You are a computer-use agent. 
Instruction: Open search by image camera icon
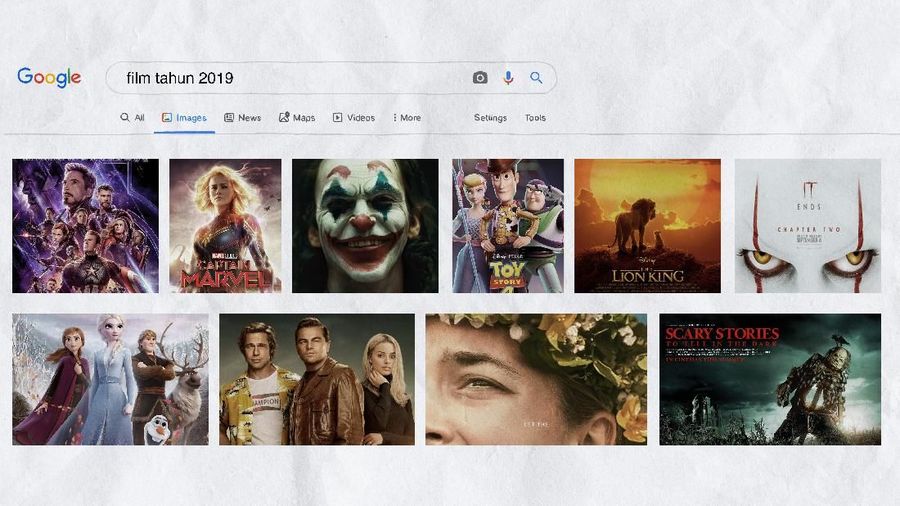point(480,77)
